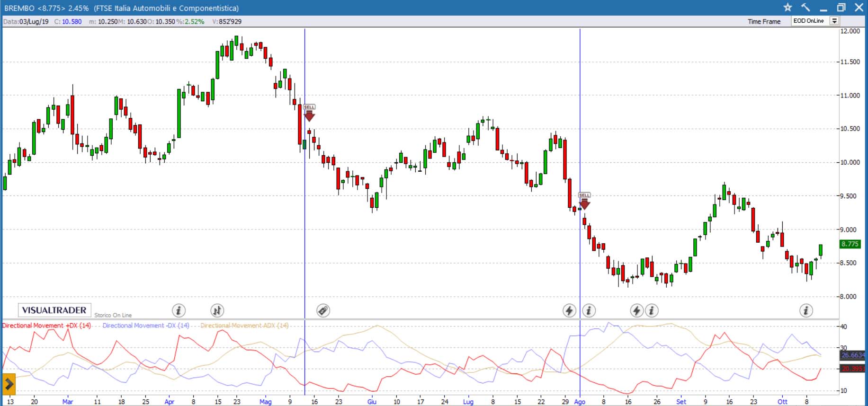Click the lightning event icon in mid-August
868x406 pixels.
(x=637, y=310)
